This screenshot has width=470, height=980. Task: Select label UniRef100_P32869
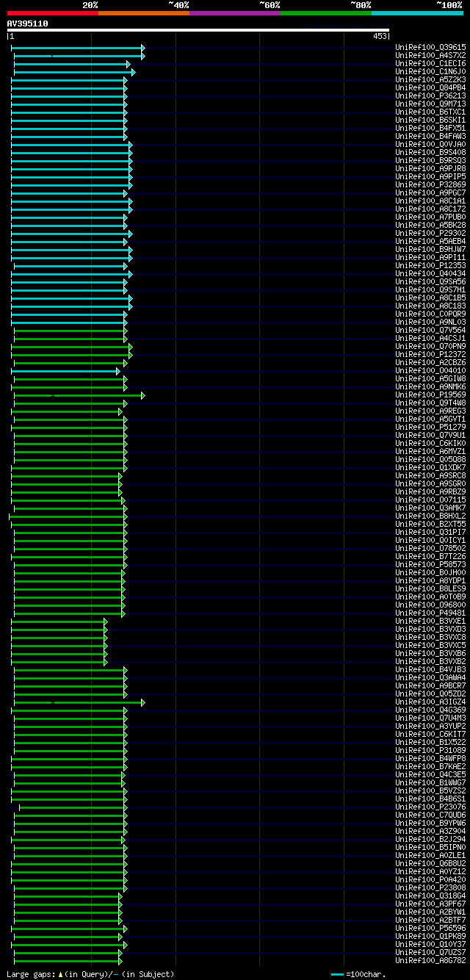430,184
